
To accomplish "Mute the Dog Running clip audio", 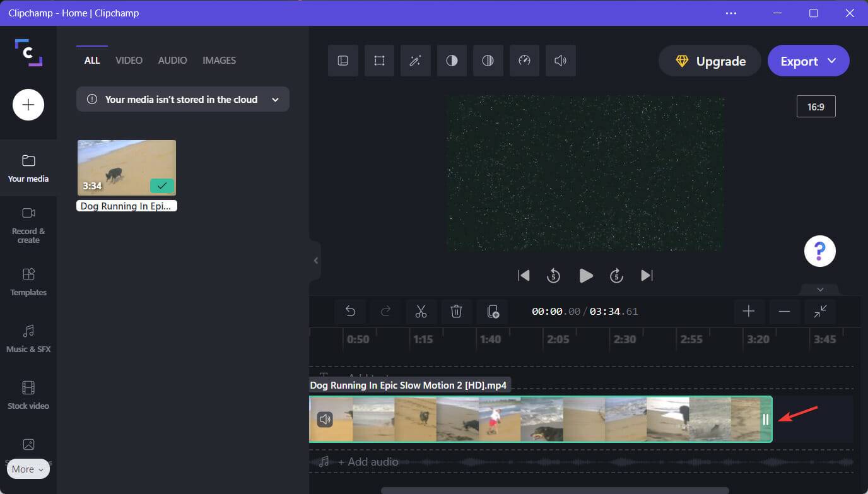I will (x=325, y=418).
